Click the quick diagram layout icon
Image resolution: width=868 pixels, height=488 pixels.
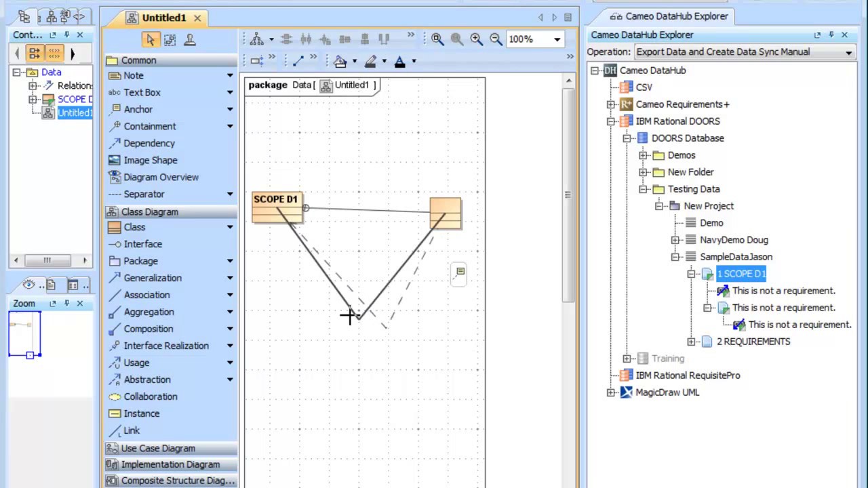pyautogui.click(x=256, y=39)
